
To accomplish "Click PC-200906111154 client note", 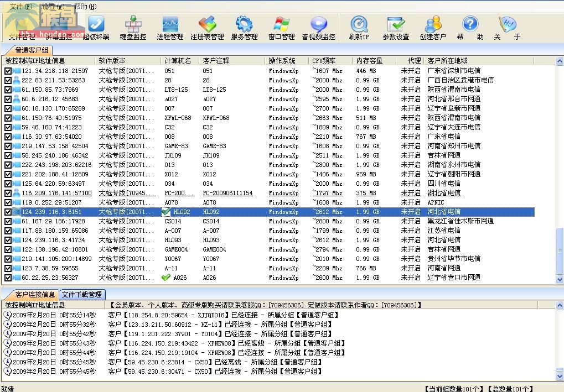I will [x=227, y=193].
